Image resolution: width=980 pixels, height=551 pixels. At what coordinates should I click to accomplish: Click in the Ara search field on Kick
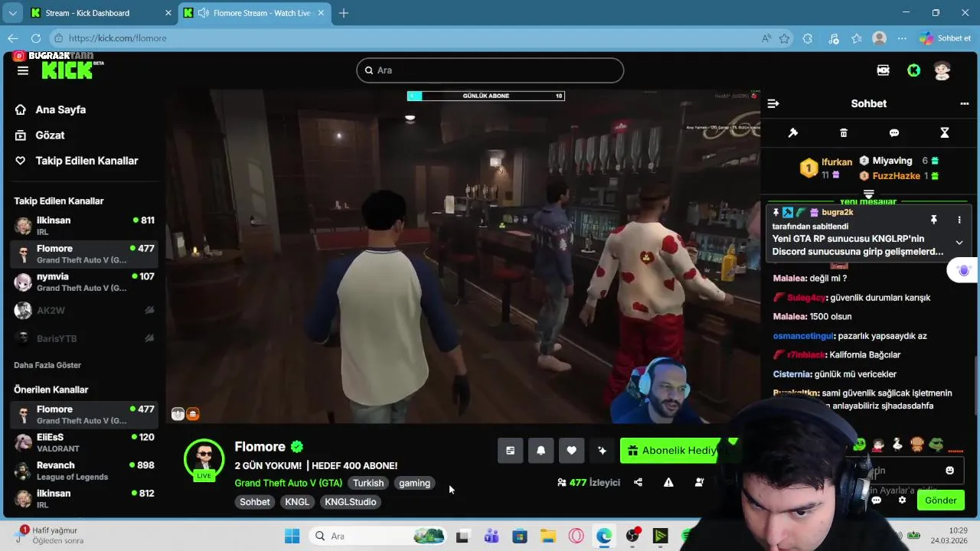click(490, 70)
